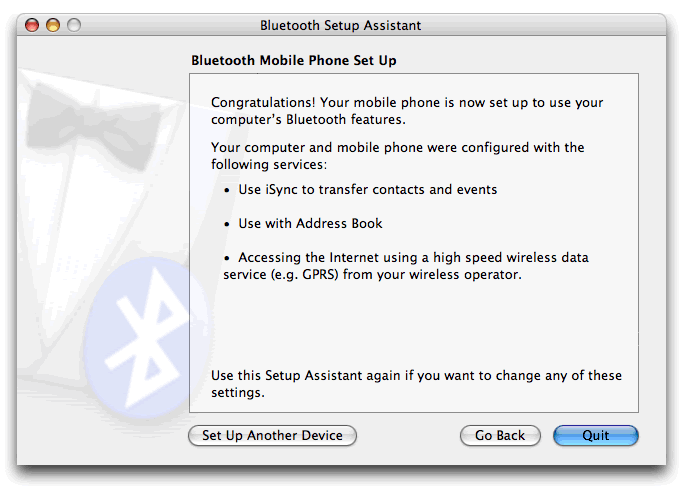Click the configured services paragraph
683x488 pixels.
tap(398, 155)
